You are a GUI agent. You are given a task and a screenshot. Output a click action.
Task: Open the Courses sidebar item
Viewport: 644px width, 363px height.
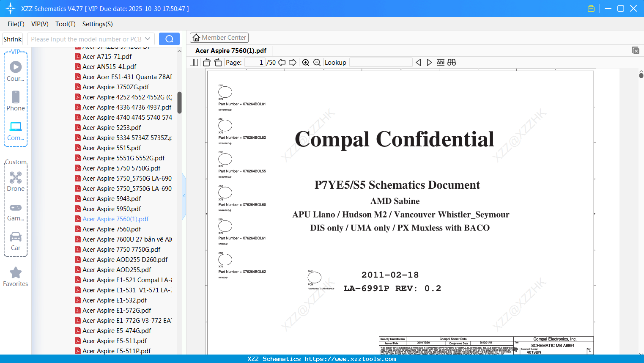[x=16, y=71]
